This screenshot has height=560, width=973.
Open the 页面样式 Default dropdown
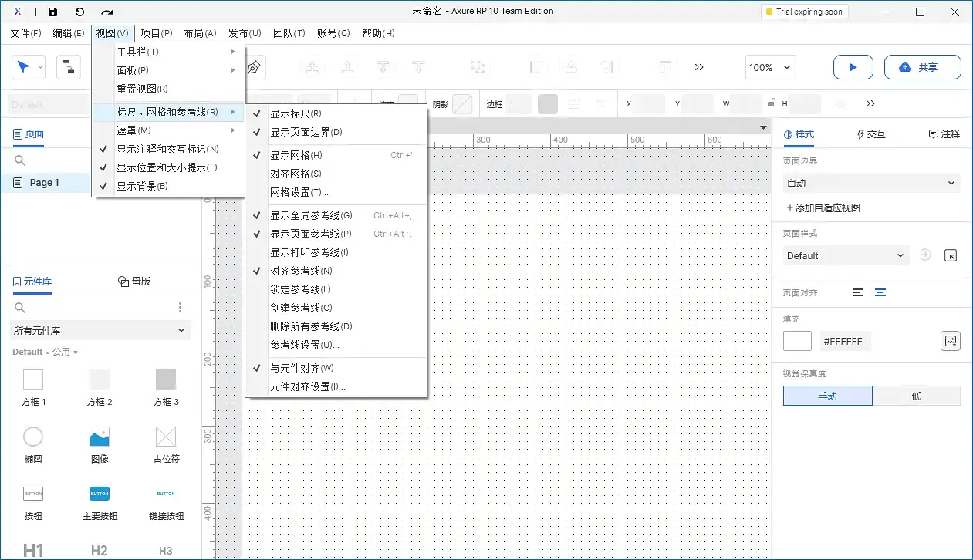point(845,255)
